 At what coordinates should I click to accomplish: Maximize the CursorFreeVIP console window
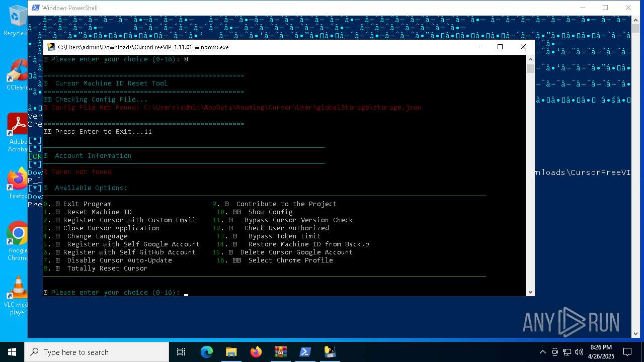[500, 47]
